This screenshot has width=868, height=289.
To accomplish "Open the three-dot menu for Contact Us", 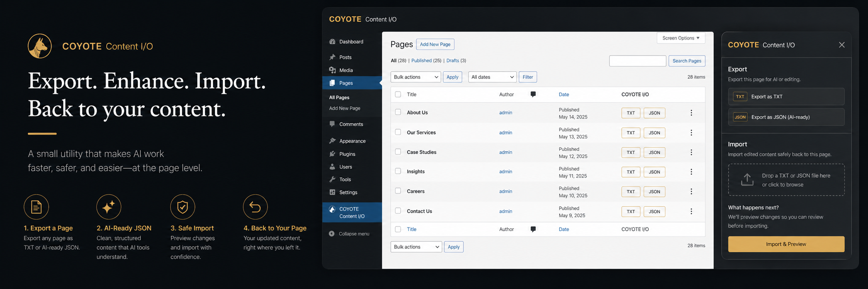I will tap(691, 211).
